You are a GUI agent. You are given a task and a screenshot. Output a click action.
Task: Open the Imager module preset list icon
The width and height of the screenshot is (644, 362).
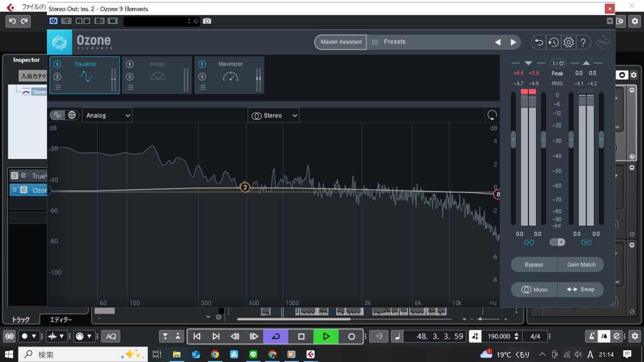[x=130, y=88]
